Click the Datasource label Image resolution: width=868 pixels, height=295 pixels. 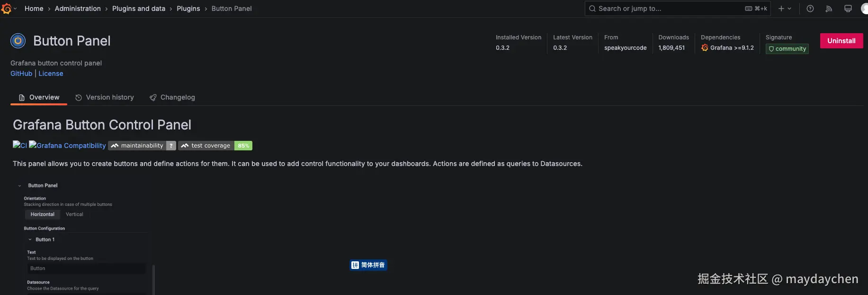[38, 282]
